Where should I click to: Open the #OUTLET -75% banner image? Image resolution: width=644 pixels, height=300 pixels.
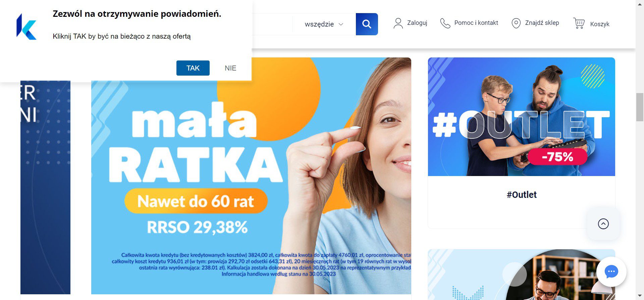[521, 117]
